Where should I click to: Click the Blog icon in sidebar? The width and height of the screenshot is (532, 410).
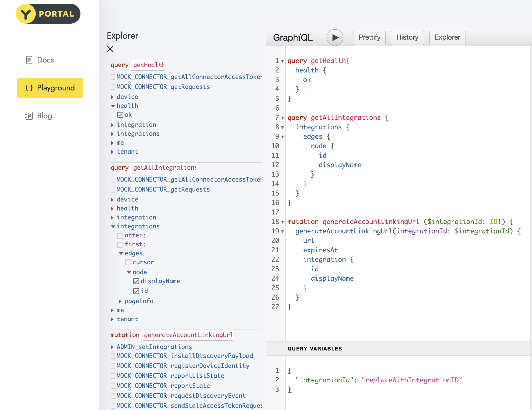[x=29, y=116]
